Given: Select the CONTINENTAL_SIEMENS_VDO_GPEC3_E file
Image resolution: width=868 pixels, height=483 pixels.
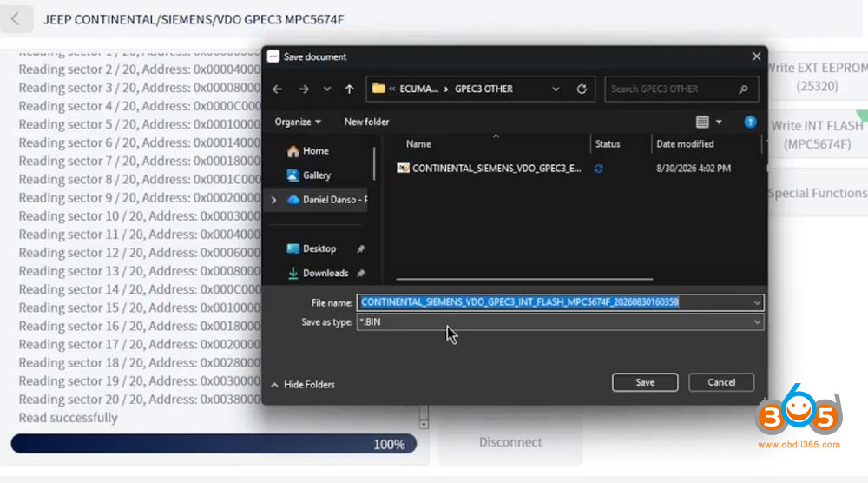Looking at the screenshot, I should pos(490,169).
